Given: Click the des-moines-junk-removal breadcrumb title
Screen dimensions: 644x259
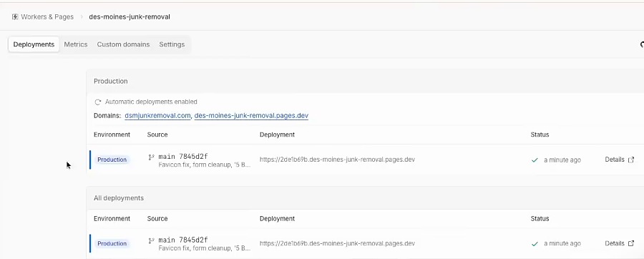Looking at the screenshot, I should click(x=130, y=17).
